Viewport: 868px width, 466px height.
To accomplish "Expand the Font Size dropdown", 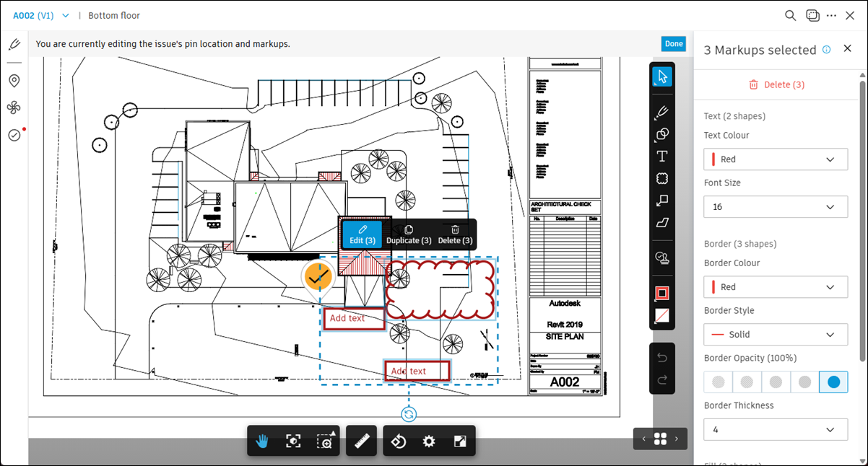I will (x=776, y=207).
